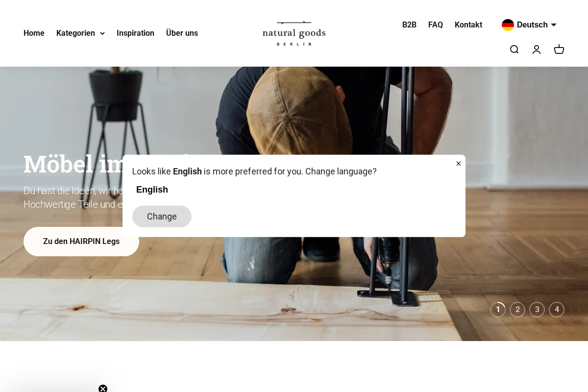
Task: Open the shopping basket icon
Action: tap(559, 49)
